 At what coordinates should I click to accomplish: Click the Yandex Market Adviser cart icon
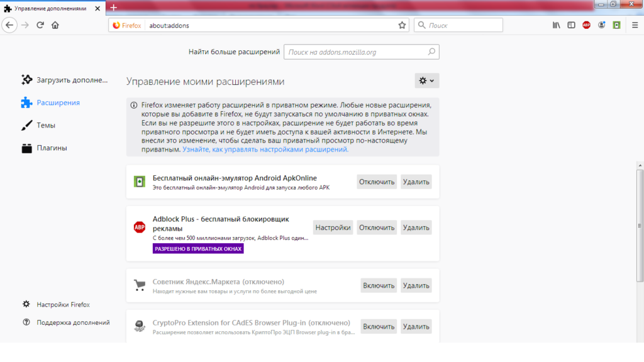(x=140, y=285)
